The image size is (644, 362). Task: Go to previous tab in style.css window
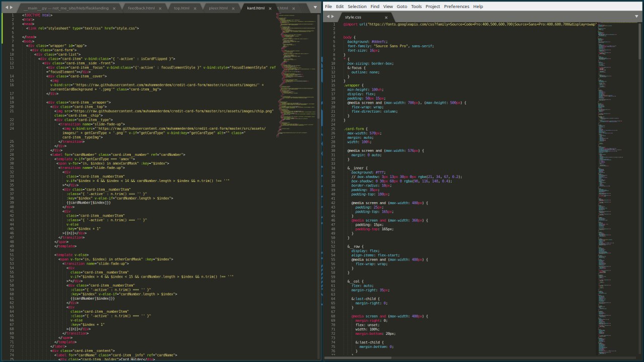click(328, 17)
